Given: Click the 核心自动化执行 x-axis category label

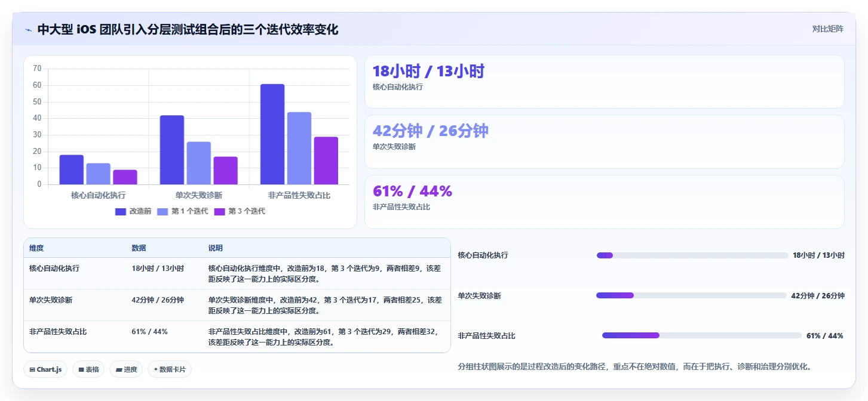Looking at the screenshot, I should coord(99,195).
